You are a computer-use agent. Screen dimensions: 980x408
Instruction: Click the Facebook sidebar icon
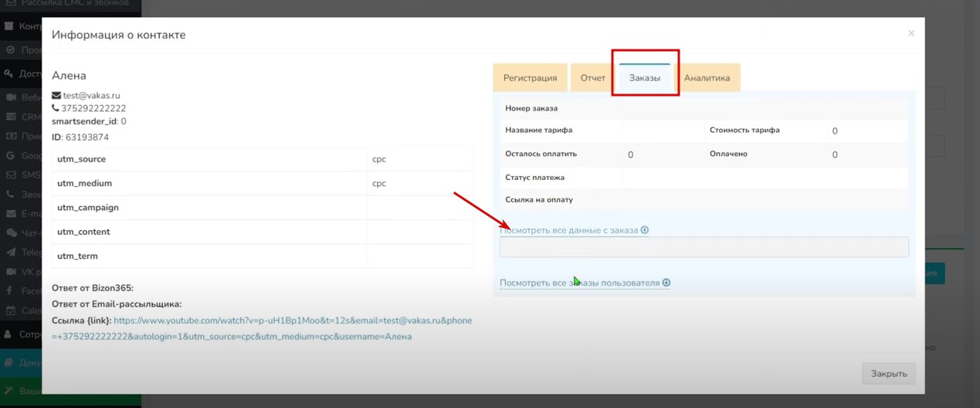click(11, 291)
